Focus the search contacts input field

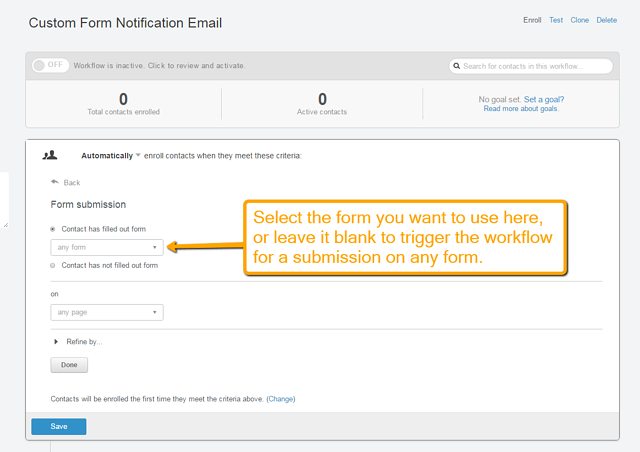531,66
